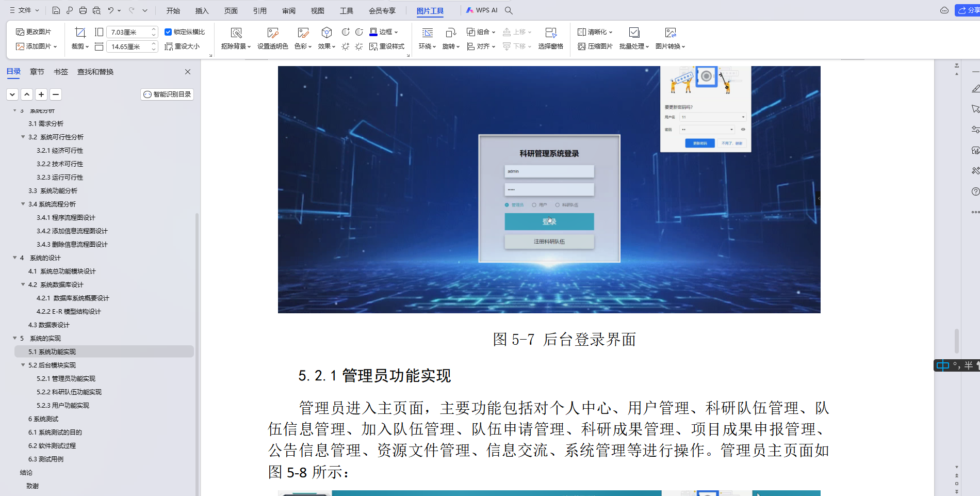Increase image width using the 7.03厘米 stepper
Viewport: 980px width, 496px height.
pyautogui.click(x=153, y=28)
